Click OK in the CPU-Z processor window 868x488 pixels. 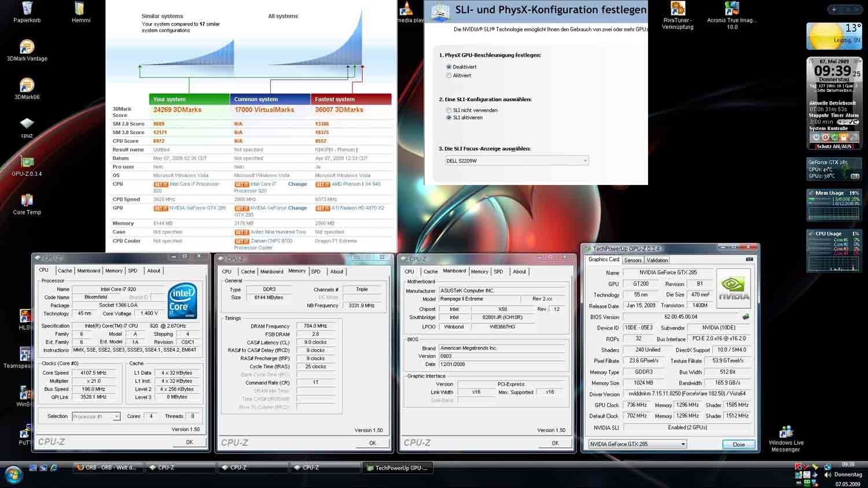click(x=189, y=442)
